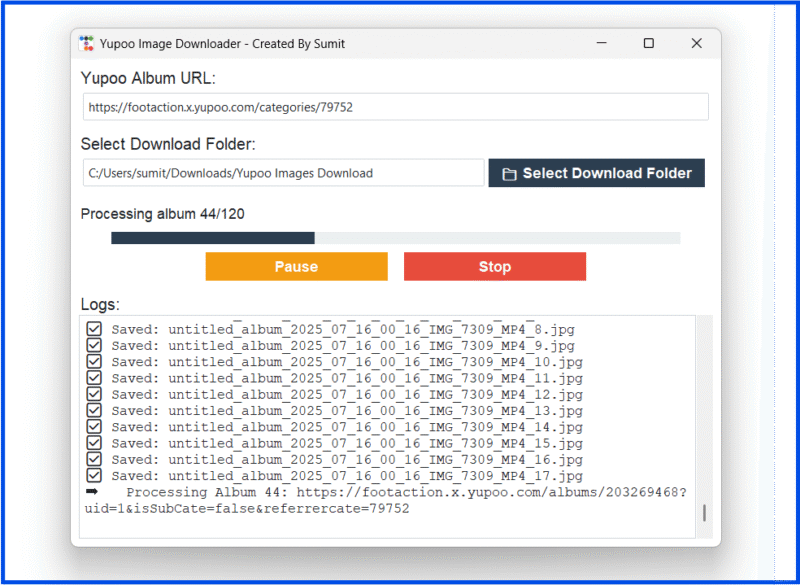The height and width of the screenshot is (585, 800).
Task: Click the arrow icon before Processing Album 44
Action: click(x=93, y=491)
